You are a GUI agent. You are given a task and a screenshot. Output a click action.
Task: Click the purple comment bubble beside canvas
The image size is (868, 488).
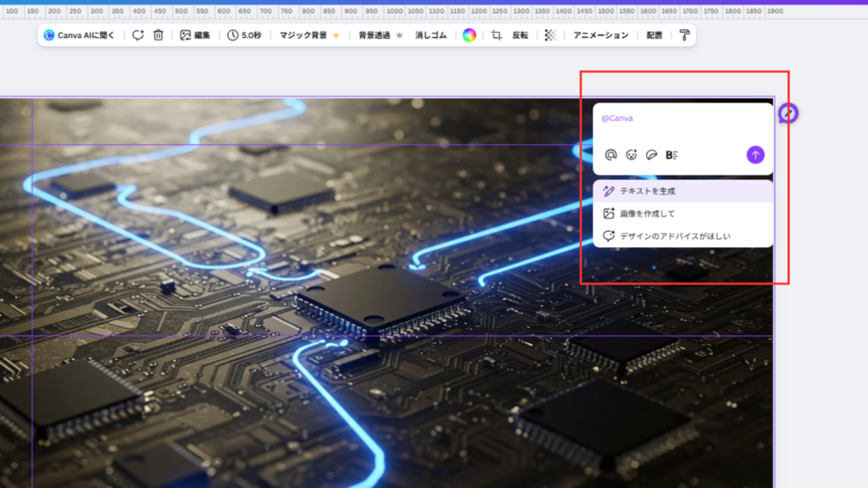click(x=788, y=114)
